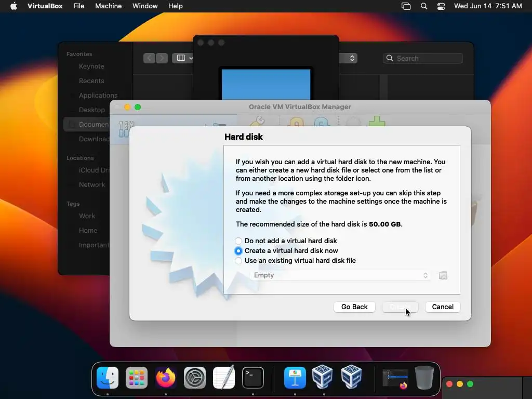
Task: Click the Create button under the cursor
Action: [x=400, y=307]
